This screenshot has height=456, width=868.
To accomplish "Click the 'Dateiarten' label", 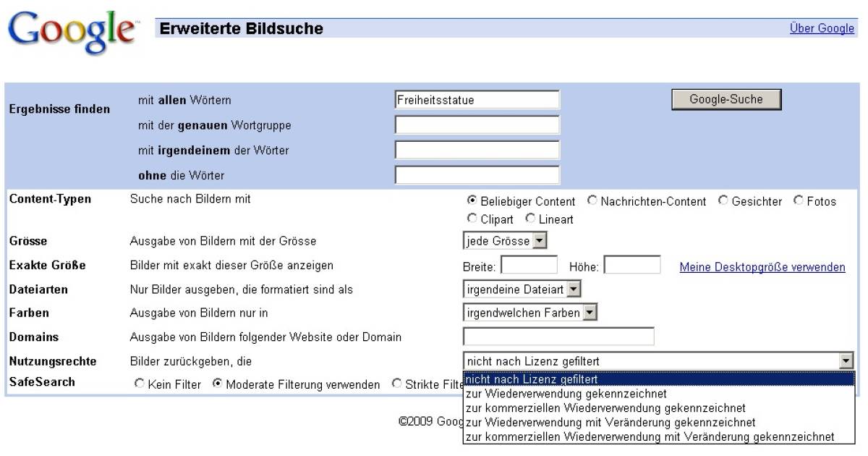I will click(38, 290).
